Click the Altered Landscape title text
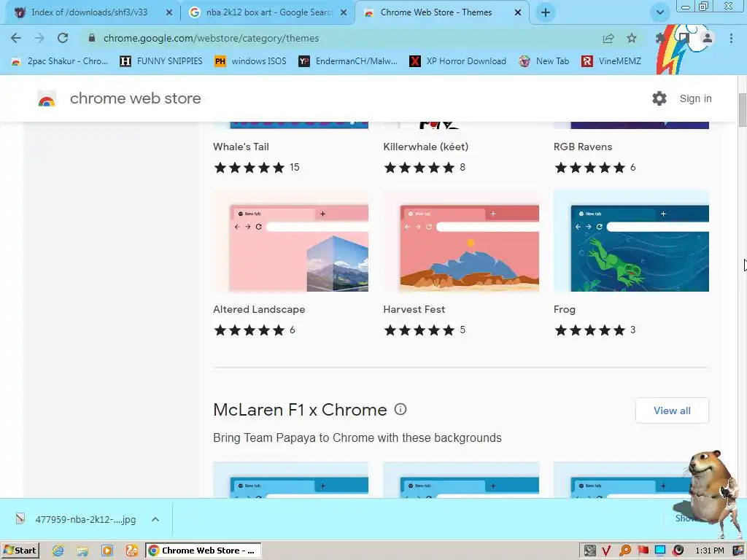The image size is (747, 560). pos(259,309)
